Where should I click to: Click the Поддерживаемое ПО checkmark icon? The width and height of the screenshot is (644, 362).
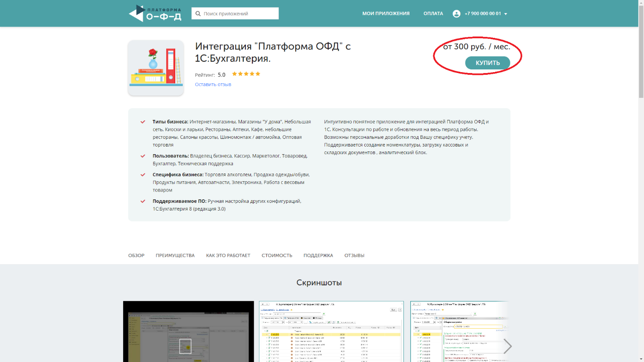point(143,201)
